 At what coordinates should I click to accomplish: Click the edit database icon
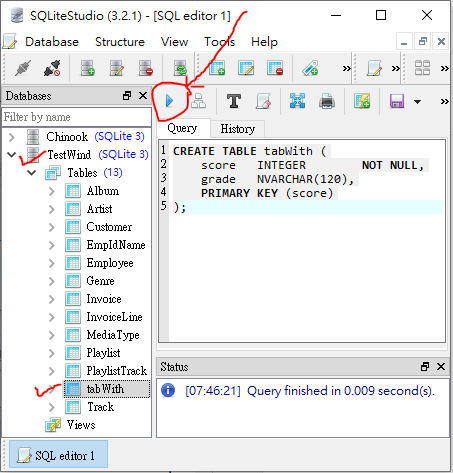[x=117, y=68]
